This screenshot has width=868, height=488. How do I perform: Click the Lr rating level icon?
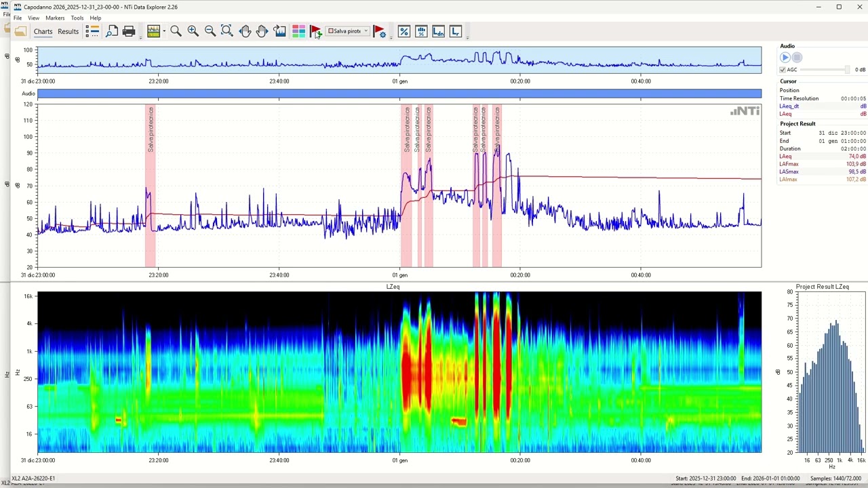point(456,31)
